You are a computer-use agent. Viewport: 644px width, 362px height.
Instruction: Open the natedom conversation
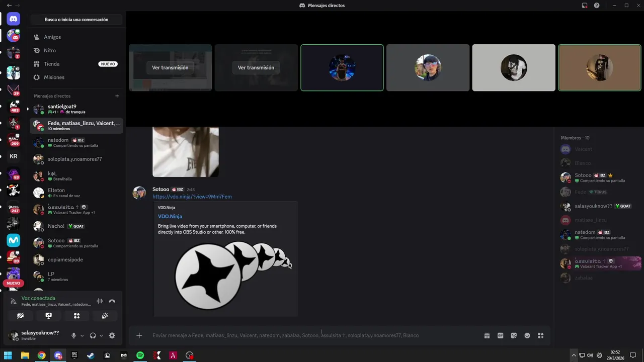76,142
